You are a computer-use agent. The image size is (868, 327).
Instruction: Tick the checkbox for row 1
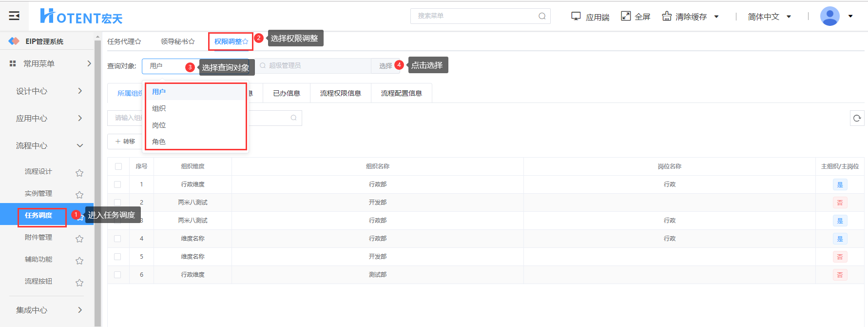(117, 184)
